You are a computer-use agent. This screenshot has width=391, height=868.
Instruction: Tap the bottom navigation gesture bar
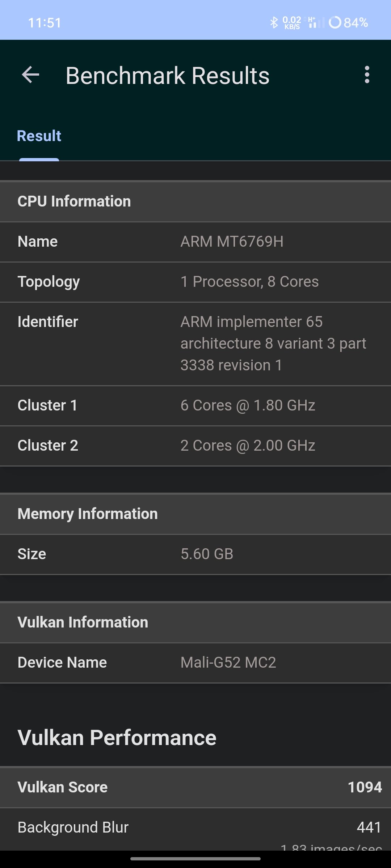[195, 859]
